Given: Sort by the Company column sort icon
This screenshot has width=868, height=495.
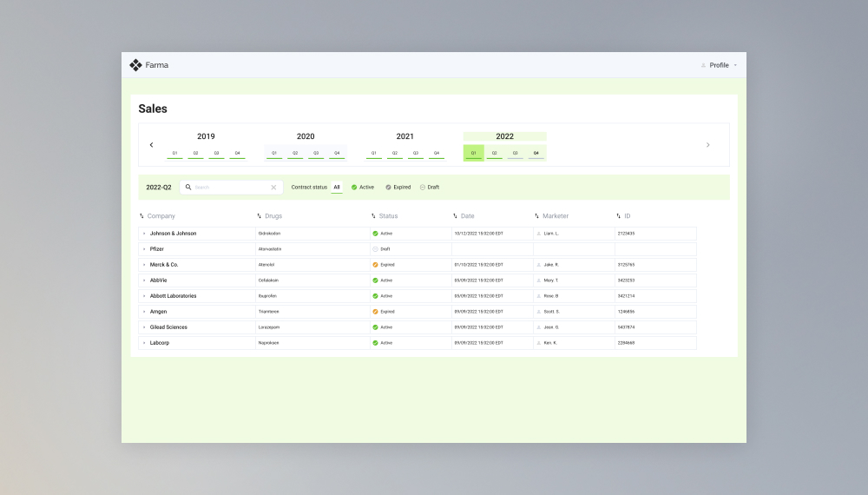Looking at the screenshot, I should click(141, 216).
